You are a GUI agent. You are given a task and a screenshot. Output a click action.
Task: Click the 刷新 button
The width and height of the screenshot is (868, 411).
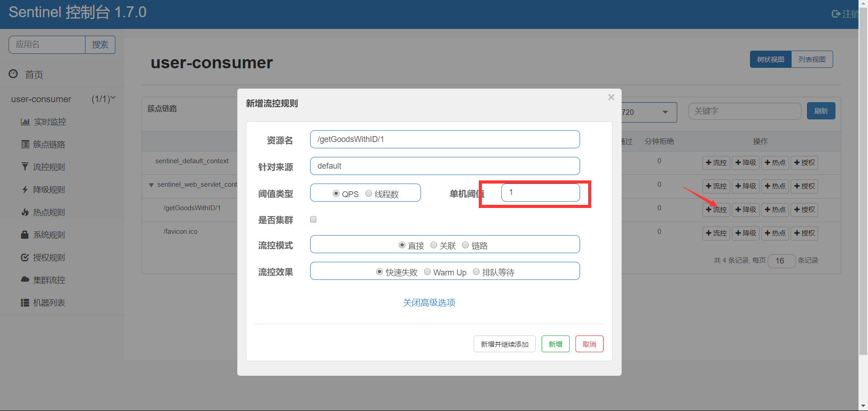821,111
